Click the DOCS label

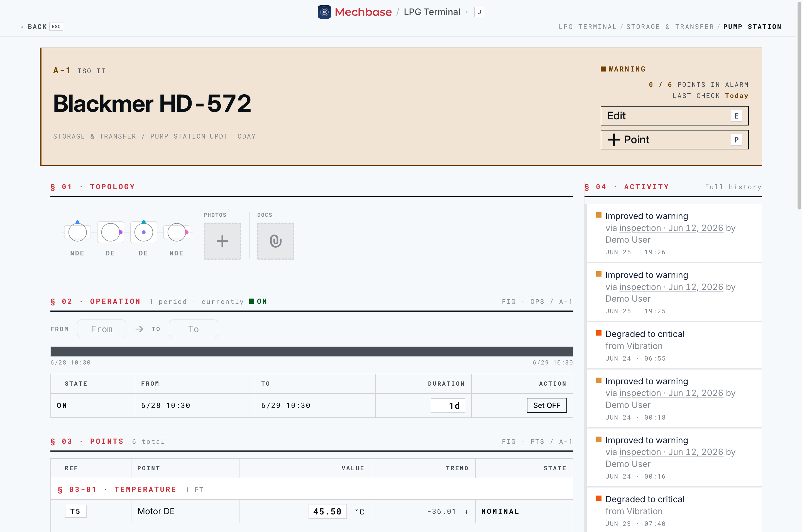(265, 215)
